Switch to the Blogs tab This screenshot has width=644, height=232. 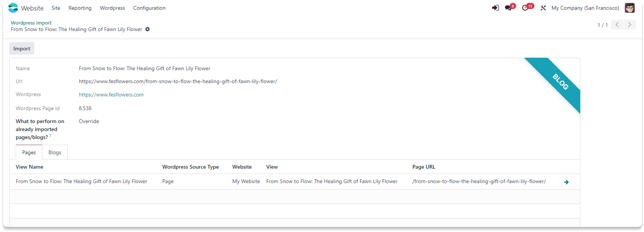tap(55, 152)
